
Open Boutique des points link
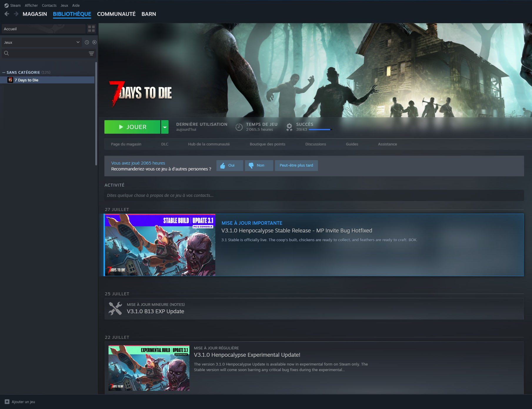tap(268, 144)
